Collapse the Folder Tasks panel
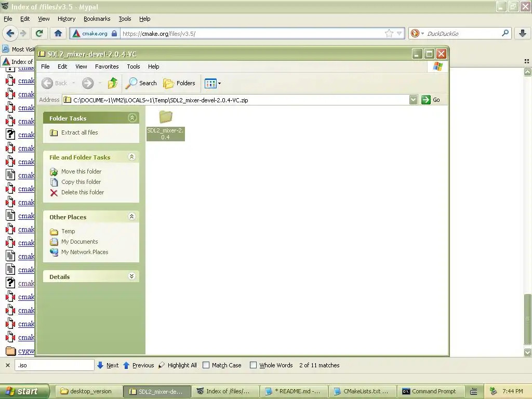Image resolution: width=532 pixels, height=399 pixels. [x=132, y=118]
